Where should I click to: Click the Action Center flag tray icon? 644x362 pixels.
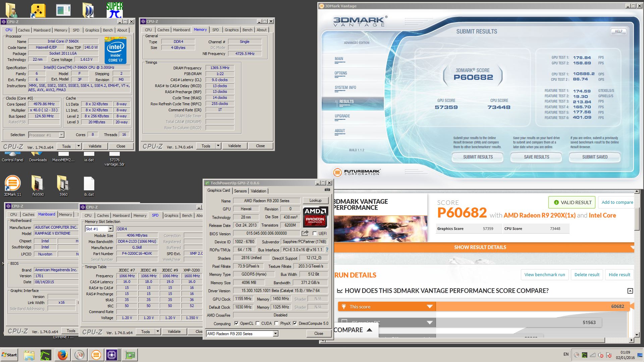tap(608, 355)
